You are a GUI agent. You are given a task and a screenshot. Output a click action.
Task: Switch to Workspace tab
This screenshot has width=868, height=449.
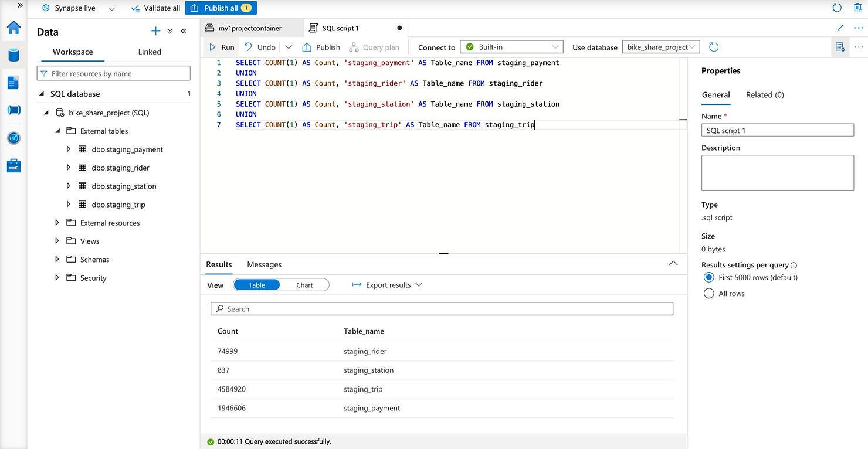73,52
